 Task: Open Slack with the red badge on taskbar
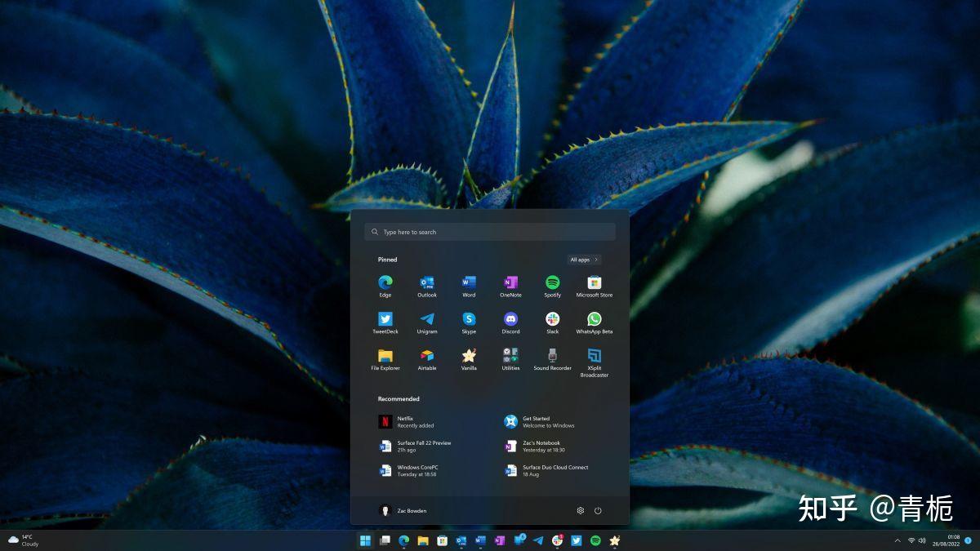557,540
